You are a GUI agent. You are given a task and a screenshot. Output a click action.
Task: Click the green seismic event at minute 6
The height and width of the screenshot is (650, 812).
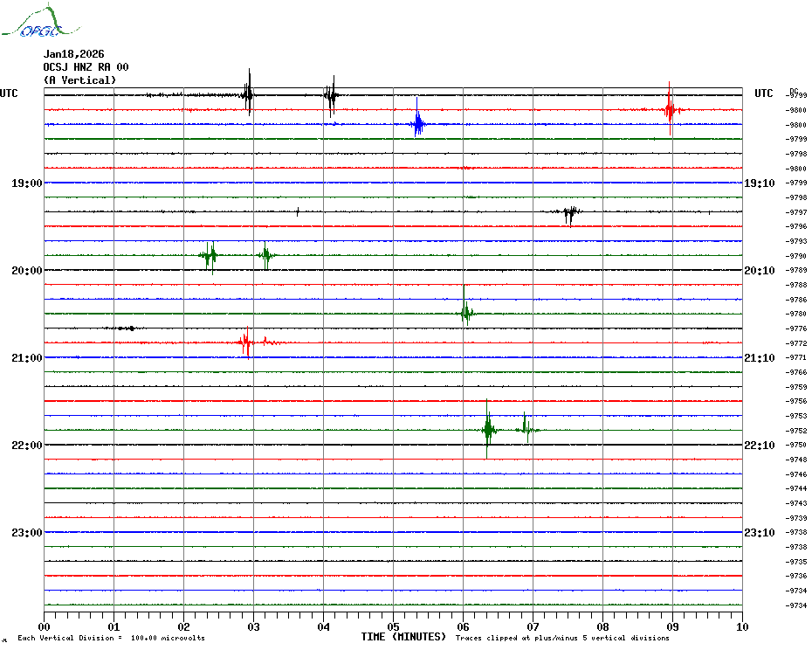[466, 313]
